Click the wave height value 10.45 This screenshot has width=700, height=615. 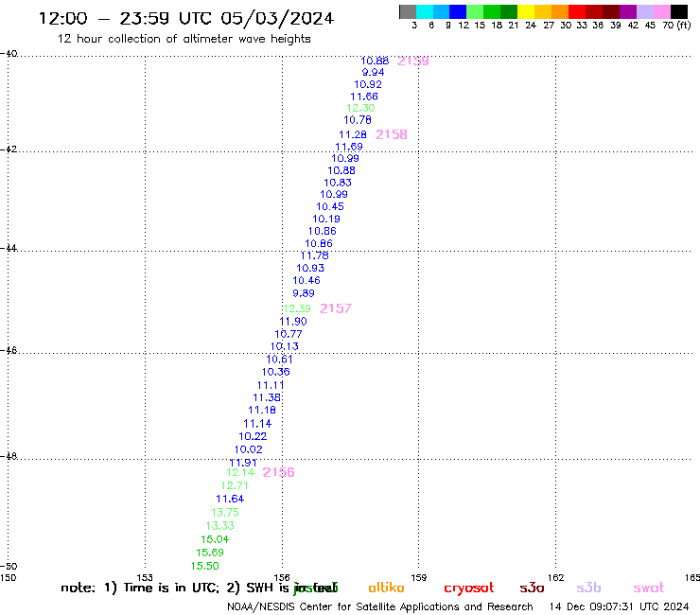[330, 206]
